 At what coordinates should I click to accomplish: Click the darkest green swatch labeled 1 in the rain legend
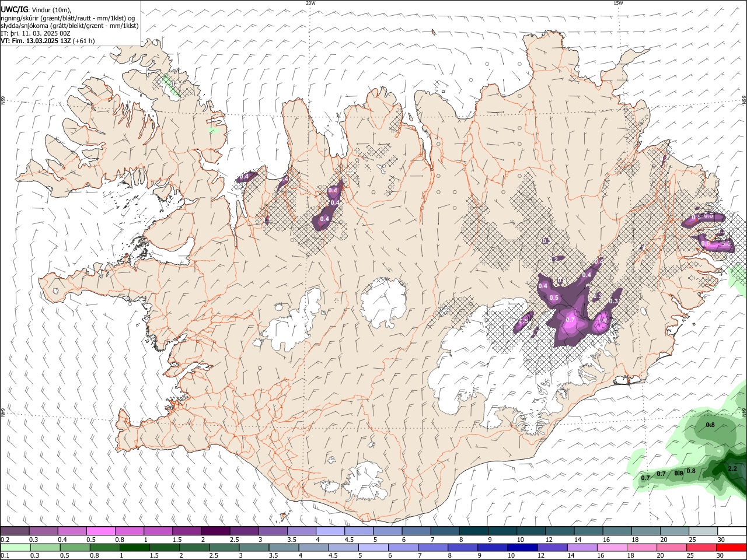tap(134, 547)
